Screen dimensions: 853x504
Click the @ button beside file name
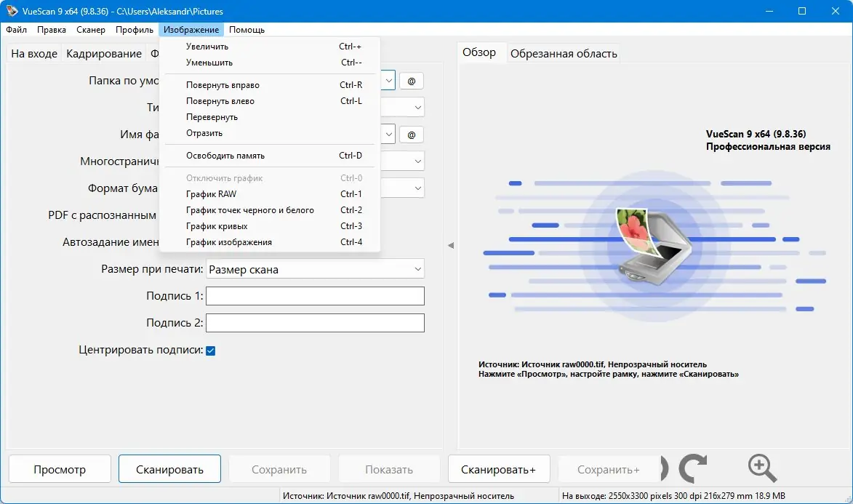tap(412, 135)
